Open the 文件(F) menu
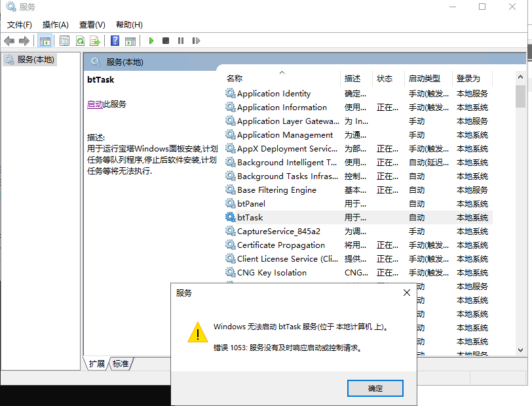Viewport: 532px width, 406px height. coord(20,25)
